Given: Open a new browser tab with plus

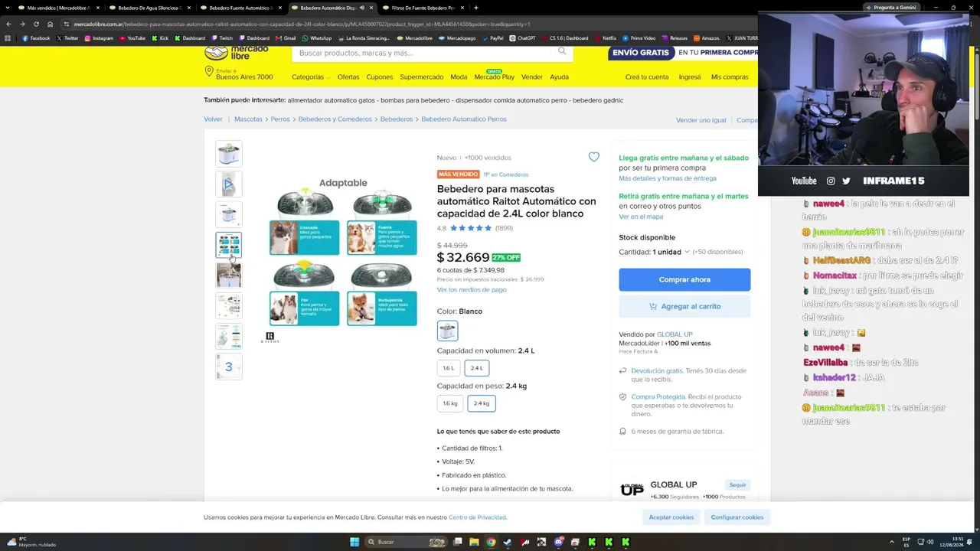Looking at the screenshot, I should (476, 8).
